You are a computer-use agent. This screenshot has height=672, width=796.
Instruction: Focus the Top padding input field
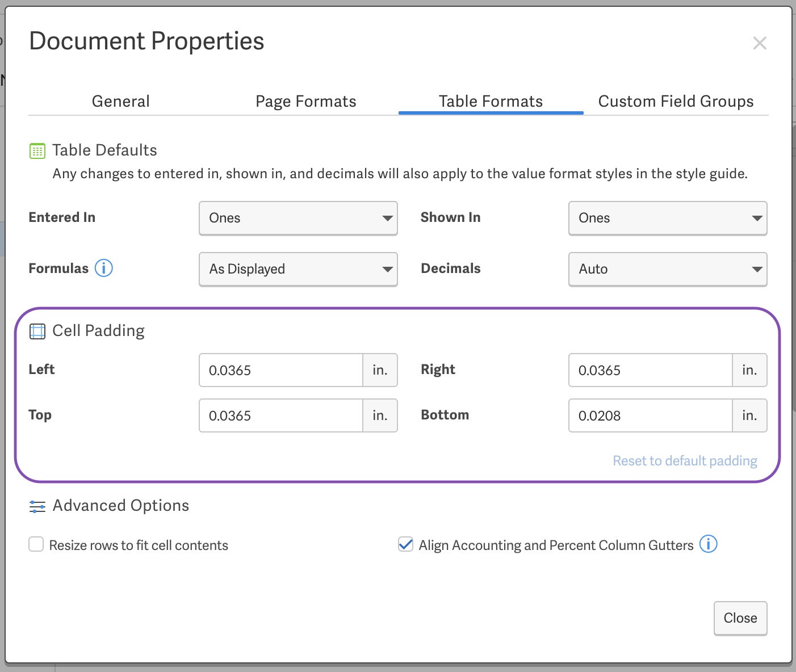point(281,415)
